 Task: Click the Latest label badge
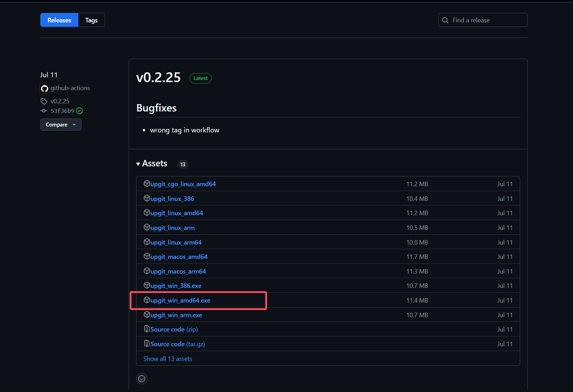pos(200,78)
